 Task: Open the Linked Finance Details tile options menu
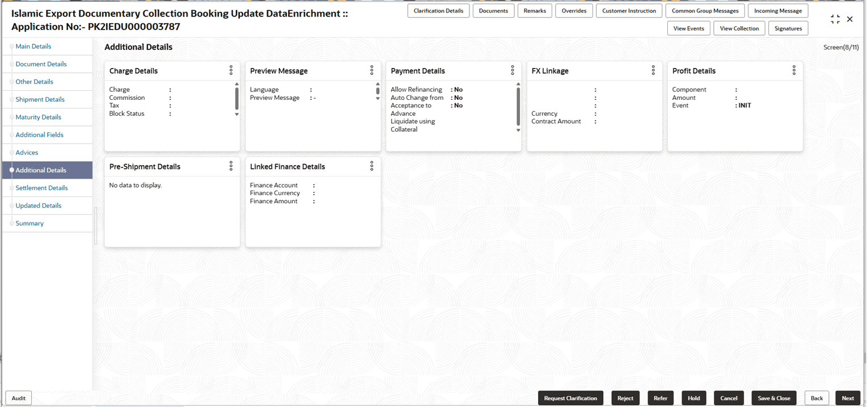[x=372, y=166]
